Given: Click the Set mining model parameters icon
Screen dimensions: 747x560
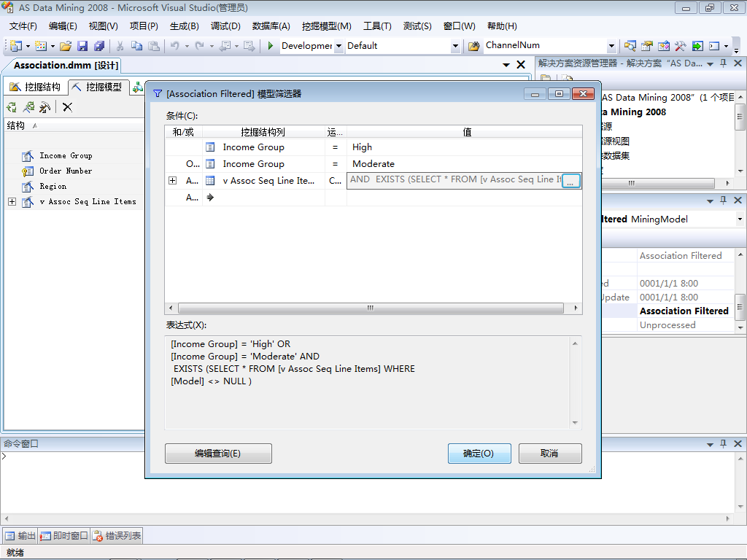Looking at the screenshot, I should 44,107.
